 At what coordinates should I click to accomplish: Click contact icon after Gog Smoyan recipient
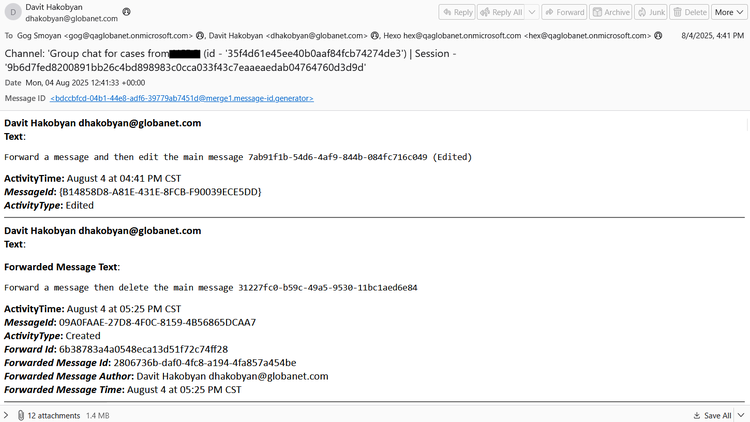[x=200, y=35]
